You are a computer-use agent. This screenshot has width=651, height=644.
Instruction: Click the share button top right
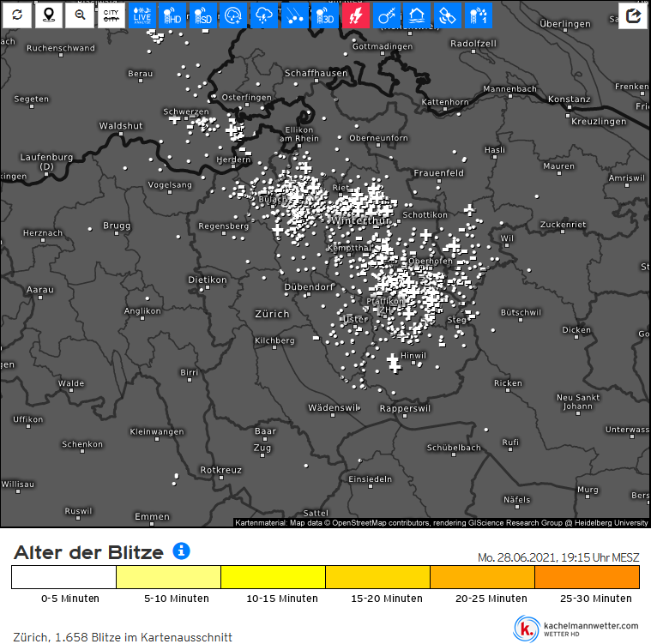[633, 15]
